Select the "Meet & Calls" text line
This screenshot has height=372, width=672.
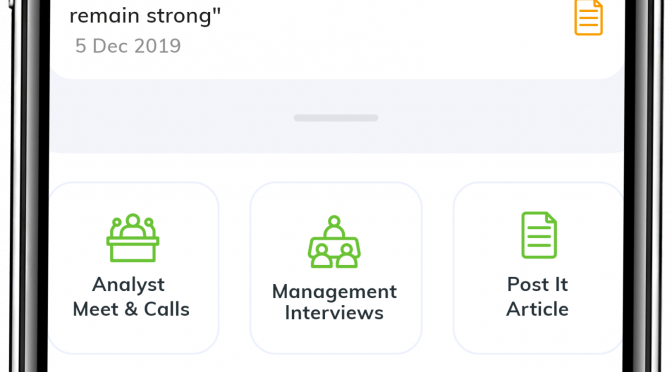pyautogui.click(x=131, y=309)
